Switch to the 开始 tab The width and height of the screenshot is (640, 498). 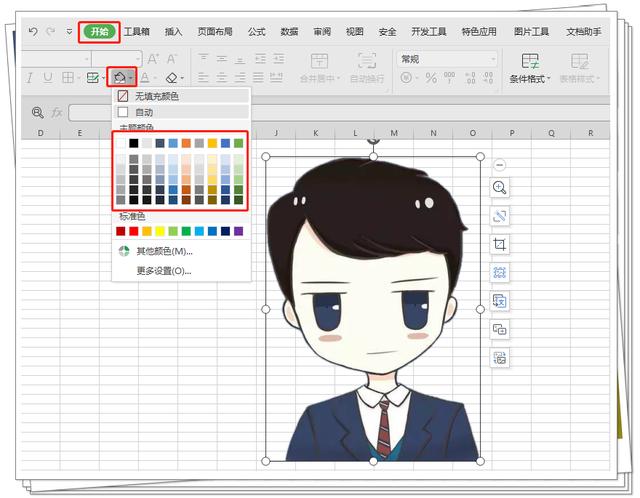99,32
